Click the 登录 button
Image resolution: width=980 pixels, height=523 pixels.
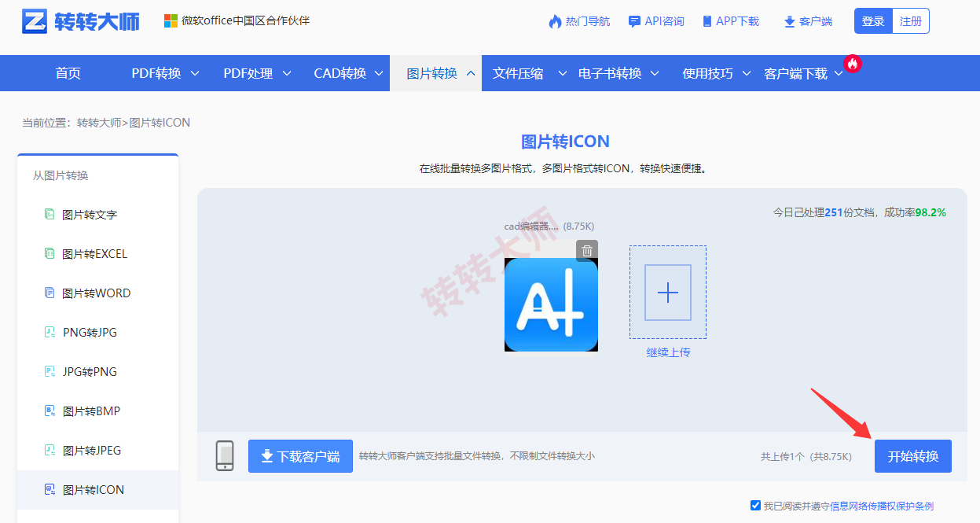coord(873,21)
